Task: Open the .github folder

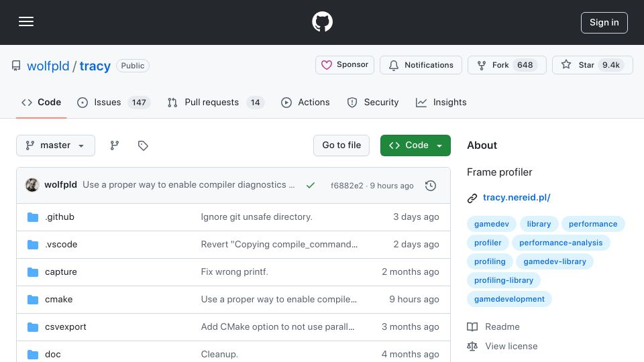Action: pos(60,217)
